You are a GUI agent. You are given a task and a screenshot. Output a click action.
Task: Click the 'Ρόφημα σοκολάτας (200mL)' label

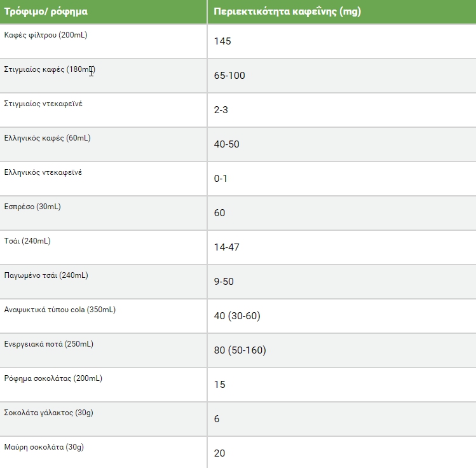53,378
